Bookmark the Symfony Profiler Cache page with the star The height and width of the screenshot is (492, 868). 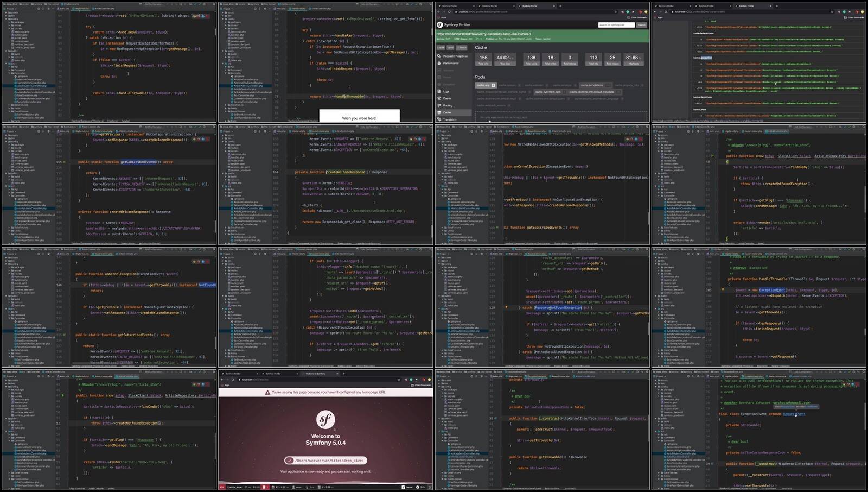(616, 11)
